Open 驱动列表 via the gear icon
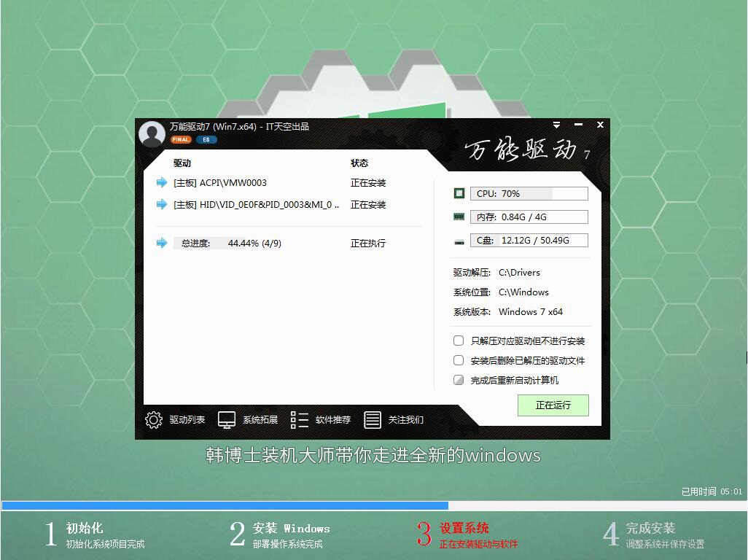 tap(153, 419)
